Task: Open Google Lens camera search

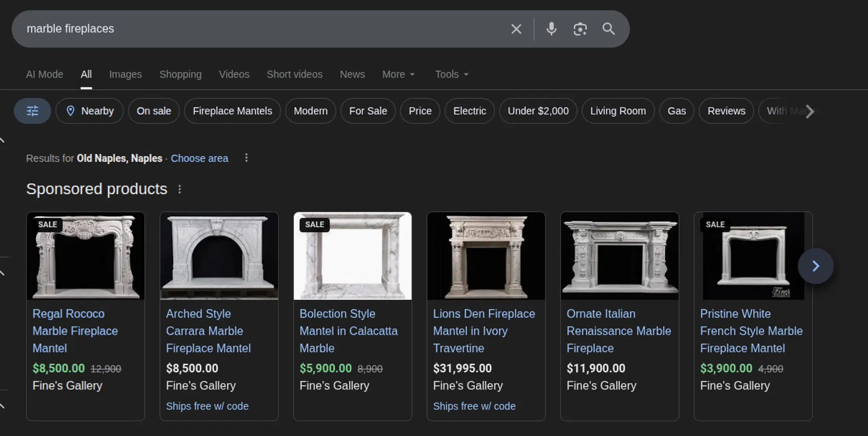Action: coord(580,29)
